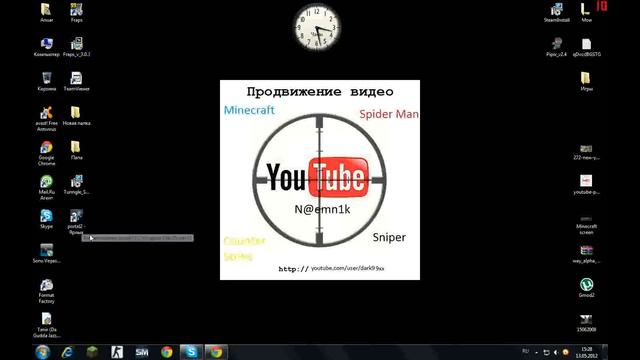
Task: Click the taskbar date and time
Action: 587,352
